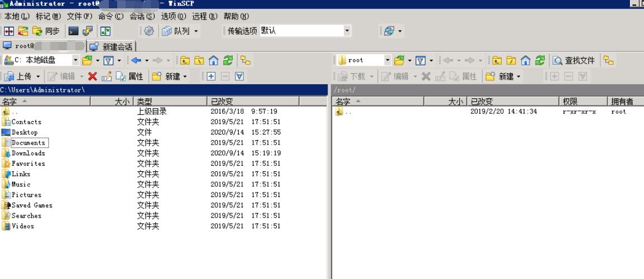
Task: Click the local panel blue back arrow
Action: pos(136,60)
